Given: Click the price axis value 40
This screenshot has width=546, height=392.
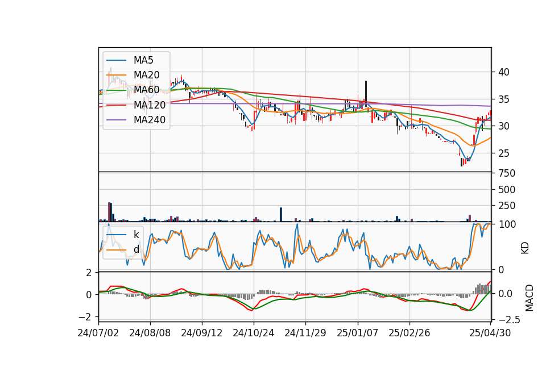Looking at the screenshot, I should click(x=503, y=72).
